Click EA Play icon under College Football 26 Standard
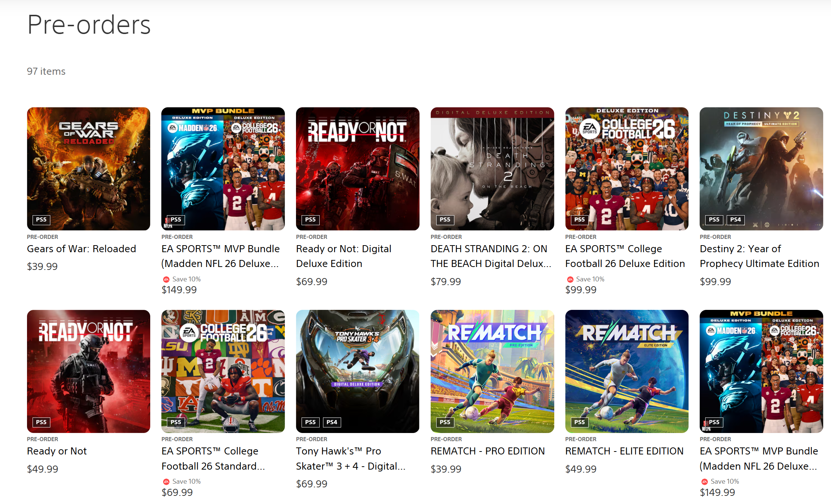The width and height of the screenshot is (831, 504). (x=166, y=481)
